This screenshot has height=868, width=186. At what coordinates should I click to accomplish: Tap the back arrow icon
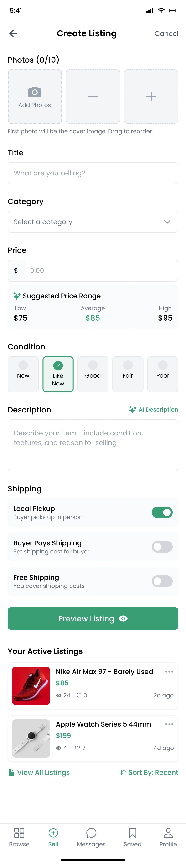coord(13,33)
